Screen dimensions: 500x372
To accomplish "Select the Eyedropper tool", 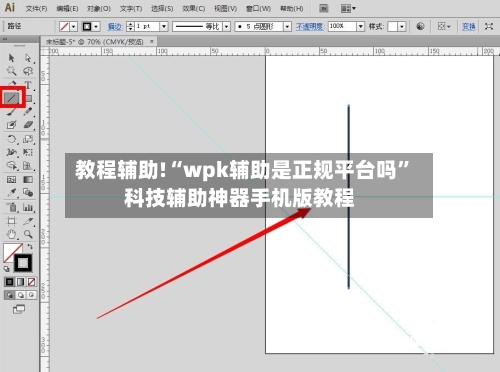I will [x=11, y=193].
